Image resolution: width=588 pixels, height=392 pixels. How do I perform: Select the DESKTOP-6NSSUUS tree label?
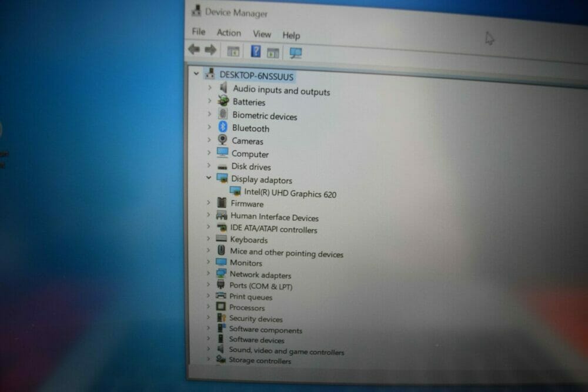tap(256, 76)
